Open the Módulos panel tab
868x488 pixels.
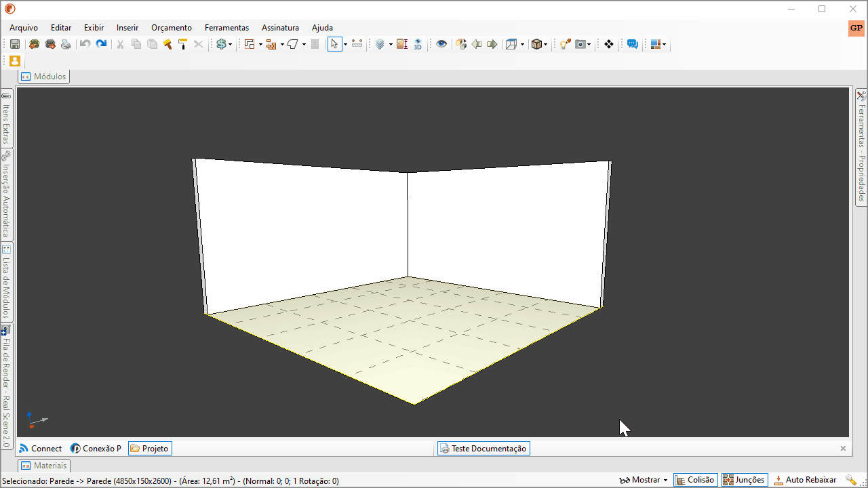44,77
